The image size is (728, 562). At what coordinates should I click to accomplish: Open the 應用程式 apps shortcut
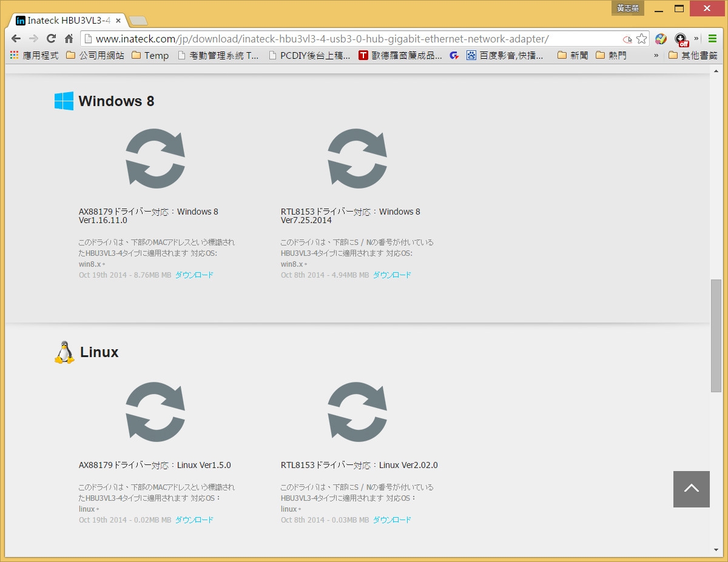[x=34, y=55]
